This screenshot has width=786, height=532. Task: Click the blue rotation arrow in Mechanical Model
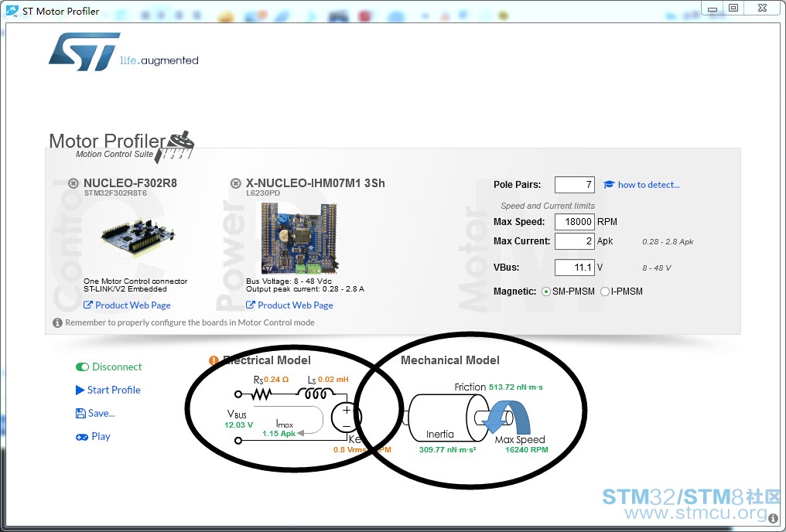pos(507,417)
